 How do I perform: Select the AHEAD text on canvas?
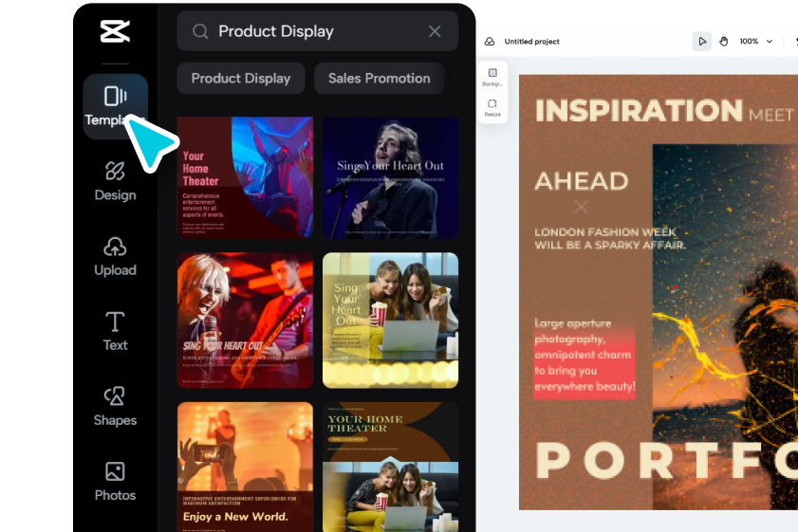(582, 181)
